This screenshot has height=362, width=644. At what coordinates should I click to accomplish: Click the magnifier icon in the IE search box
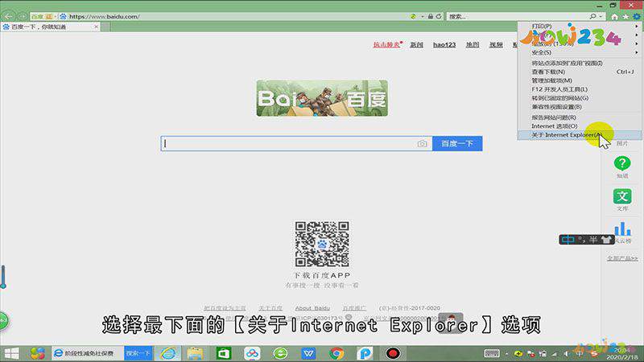click(x=592, y=16)
